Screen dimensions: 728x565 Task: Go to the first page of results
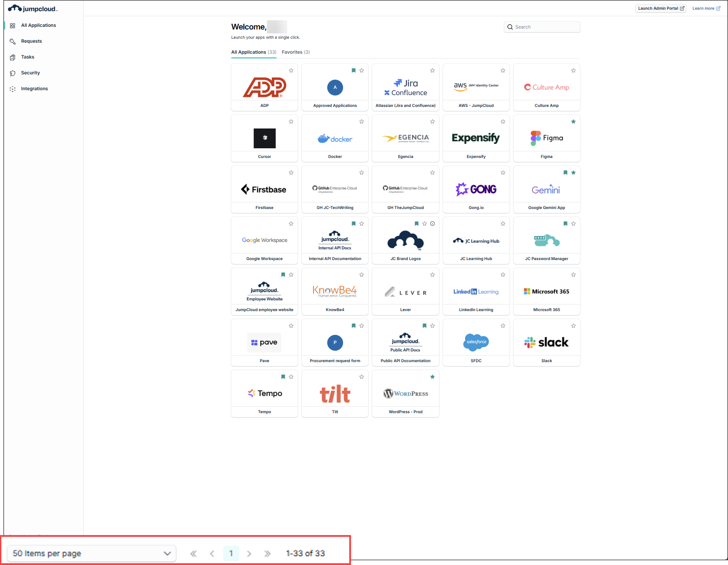pyautogui.click(x=193, y=554)
